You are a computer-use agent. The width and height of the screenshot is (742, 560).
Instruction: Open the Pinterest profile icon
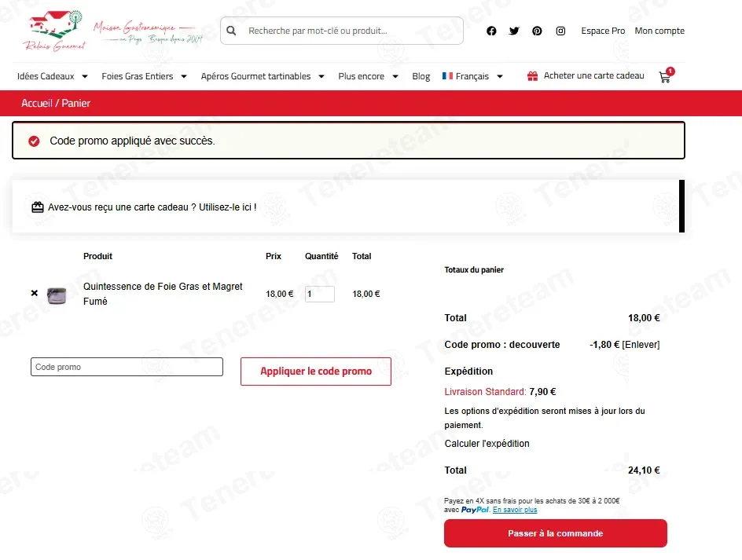(537, 31)
